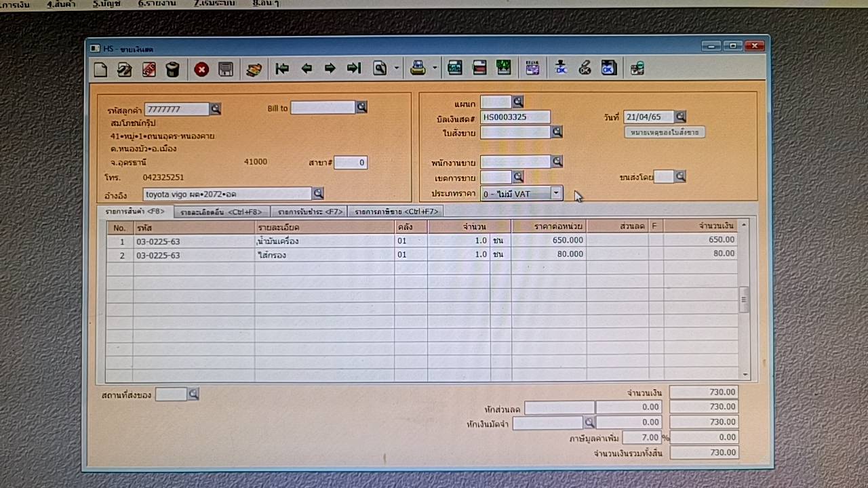The image size is (868, 488).
Task: Click grid scrollbar down arrow
Action: point(745,374)
